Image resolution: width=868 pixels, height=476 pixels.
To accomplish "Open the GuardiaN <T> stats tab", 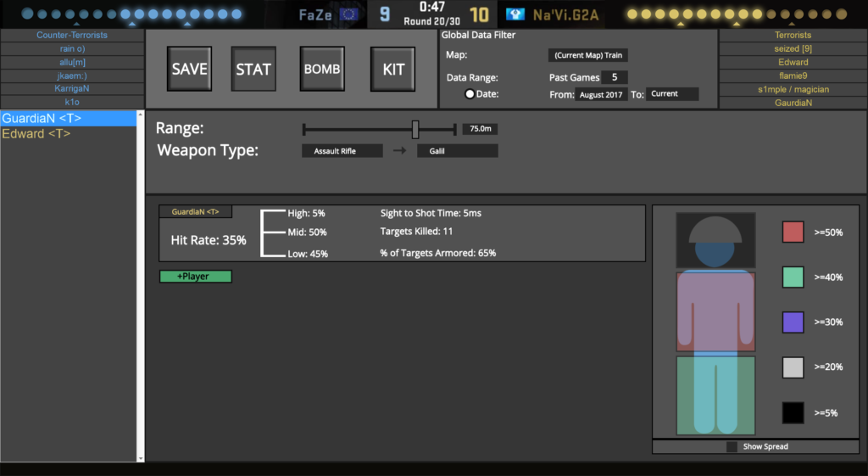I will (x=196, y=211).
